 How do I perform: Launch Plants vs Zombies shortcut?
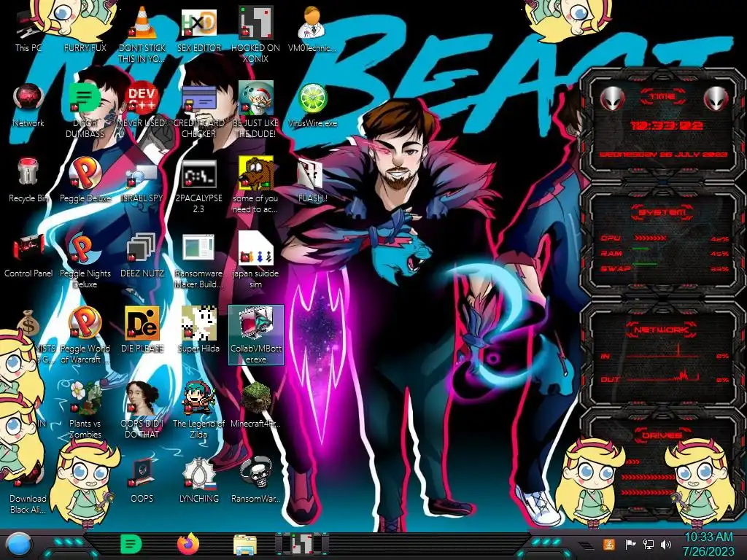point(85,411)
